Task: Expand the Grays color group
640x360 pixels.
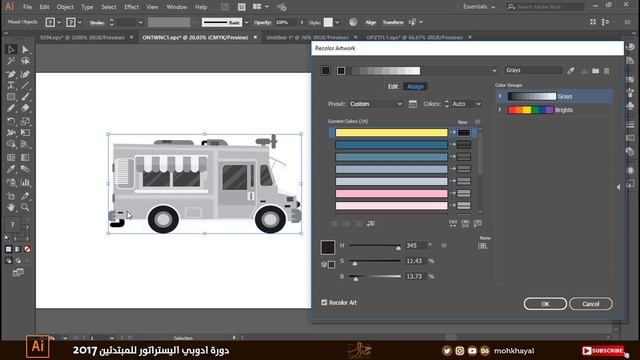Action: pyautogui.click(x=500, y=96)
